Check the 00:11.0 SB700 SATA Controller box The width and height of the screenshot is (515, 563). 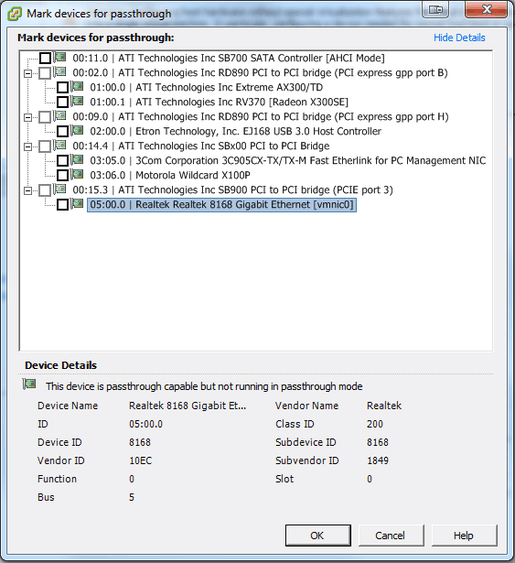pyautogui.click(x=45, y=58)
